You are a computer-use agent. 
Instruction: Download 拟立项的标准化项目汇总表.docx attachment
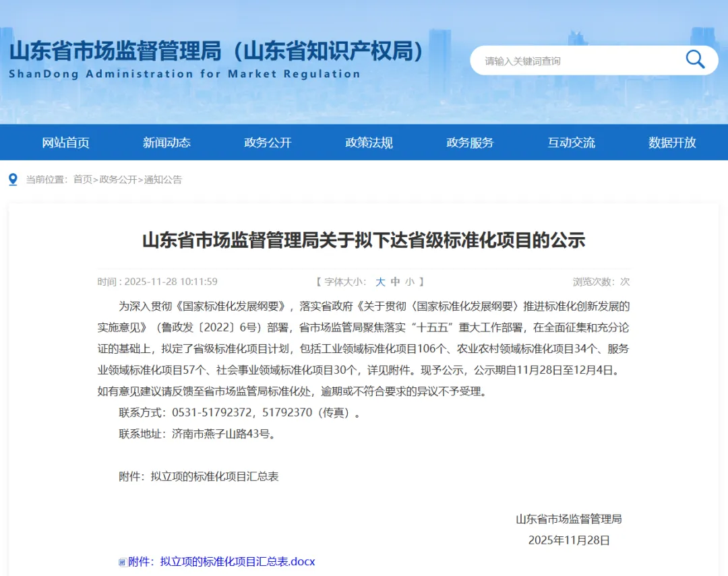tap(221, 561)
